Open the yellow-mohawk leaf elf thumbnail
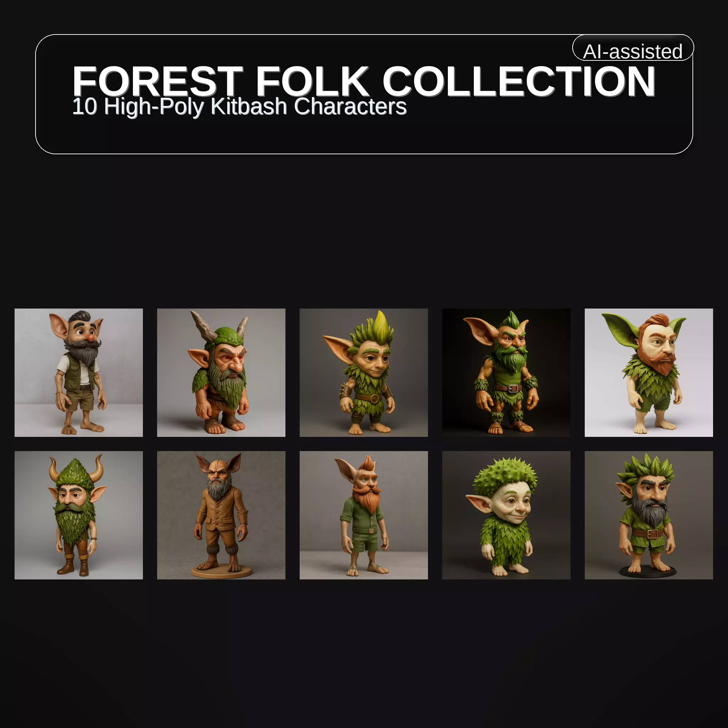This screenshot has height=728, width=728. [364, 373]
